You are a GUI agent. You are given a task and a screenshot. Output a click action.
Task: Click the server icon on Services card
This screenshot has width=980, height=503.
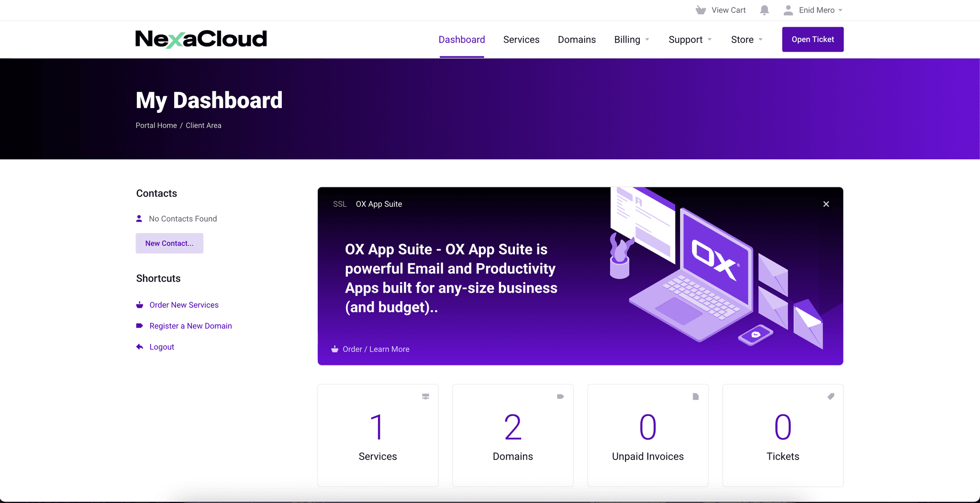[425, 396]
